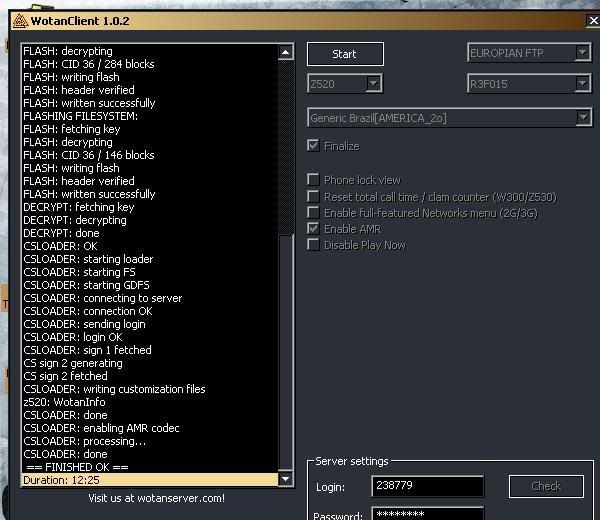Image resolution: width=600 pixels, height=520 pixels.
Task: Click the log scrollbar thumb
Action: pyautogui.click(x=285, y=351)
